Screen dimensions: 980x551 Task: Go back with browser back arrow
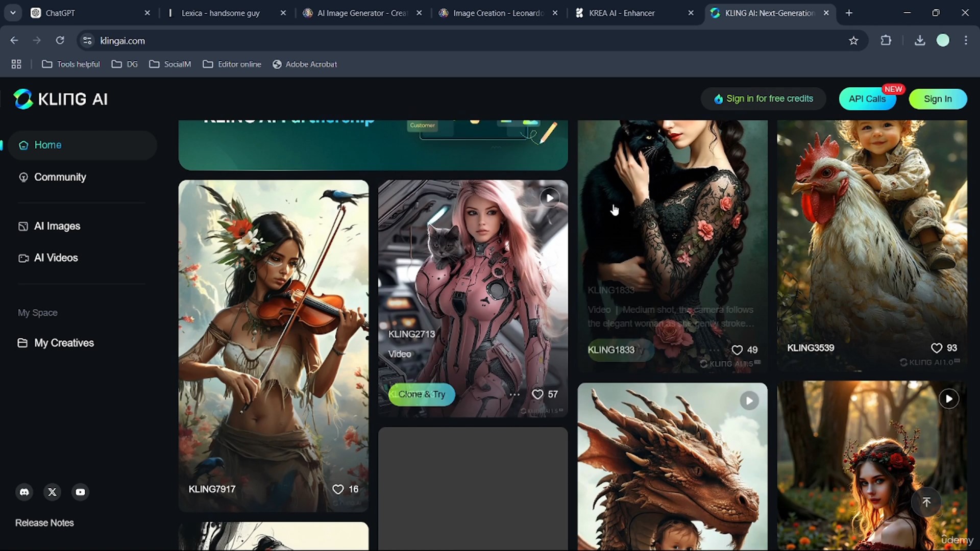[x=14, y=40]
